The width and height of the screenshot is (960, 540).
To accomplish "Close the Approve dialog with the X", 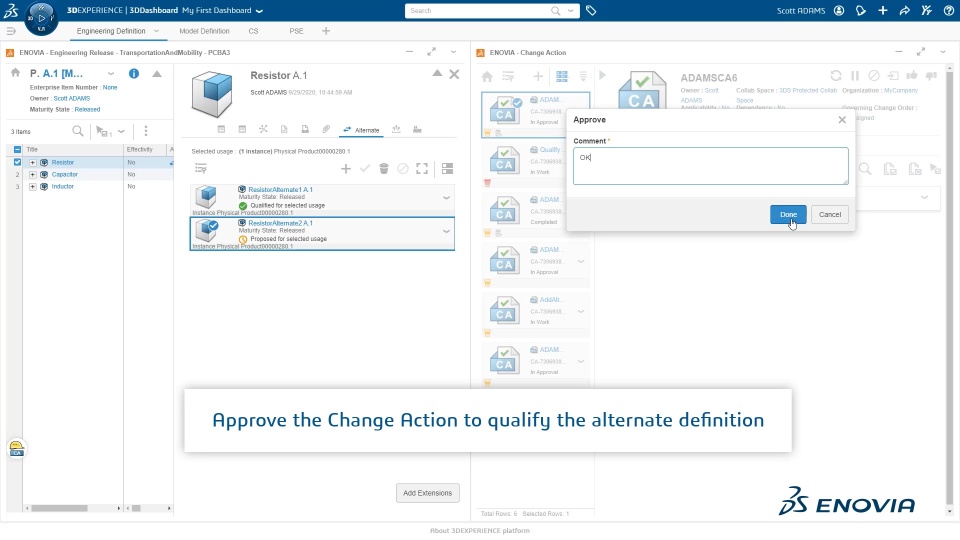I will (x=842, y=120).
